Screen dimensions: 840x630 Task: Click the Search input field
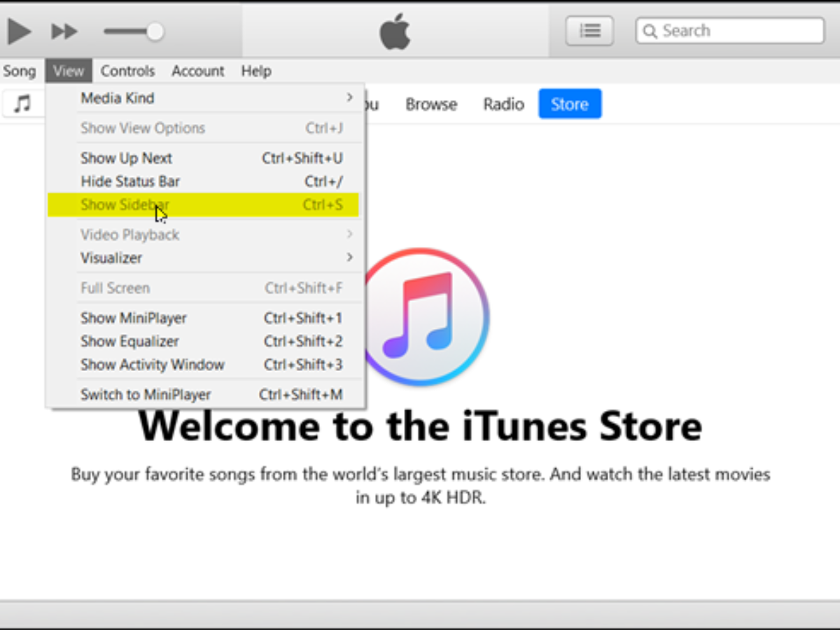[730, 31]
